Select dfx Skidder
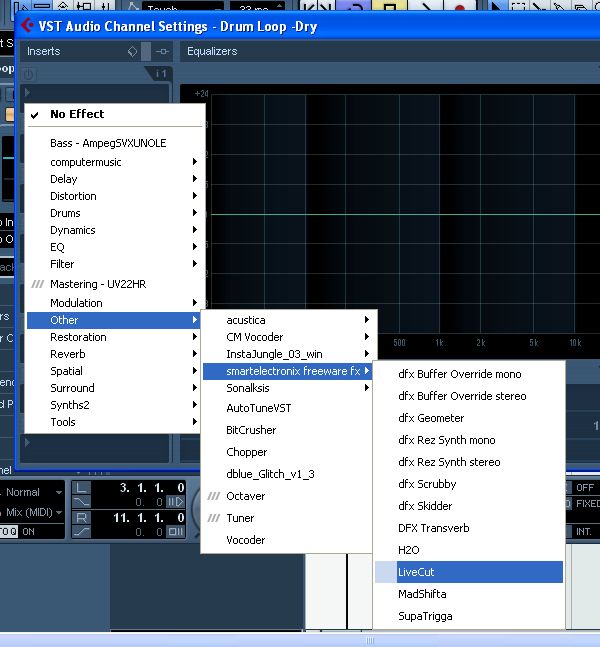The height and width of the screenshot is (647, 600). tap(469, 506)
